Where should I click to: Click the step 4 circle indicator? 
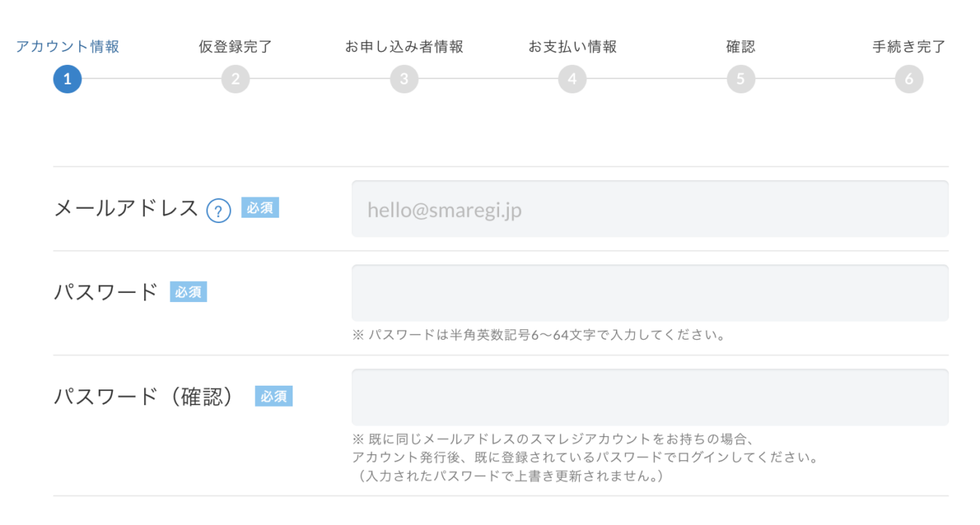click(572, 79)
